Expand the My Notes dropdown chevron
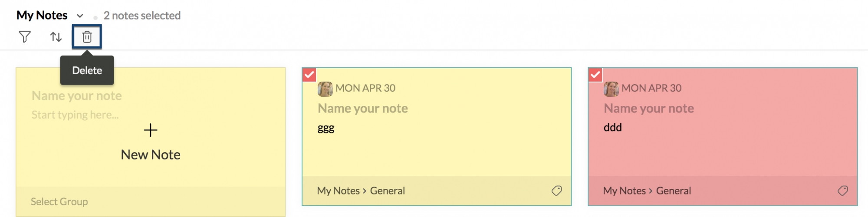The width and height of the screenshot is (868, 217). pyautogui.click(x=80, y=16)
